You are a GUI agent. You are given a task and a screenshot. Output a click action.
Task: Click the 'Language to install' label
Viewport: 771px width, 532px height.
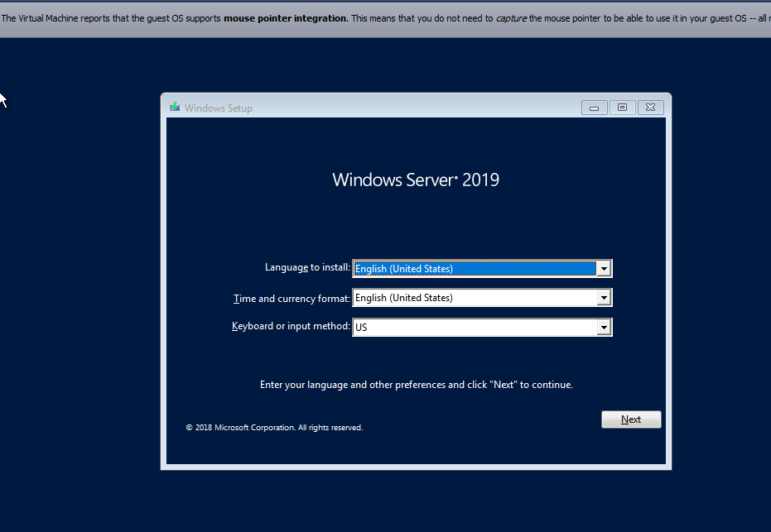click(x=306, y=267)
